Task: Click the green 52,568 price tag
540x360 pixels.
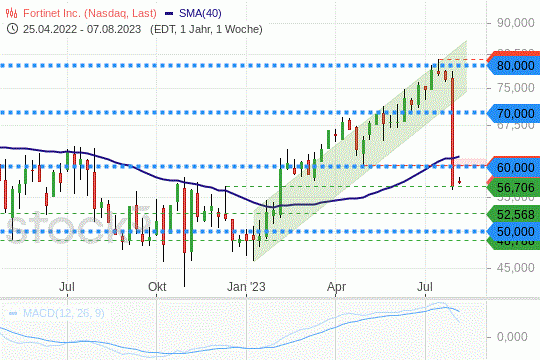Action: click(x=514, y=215)
